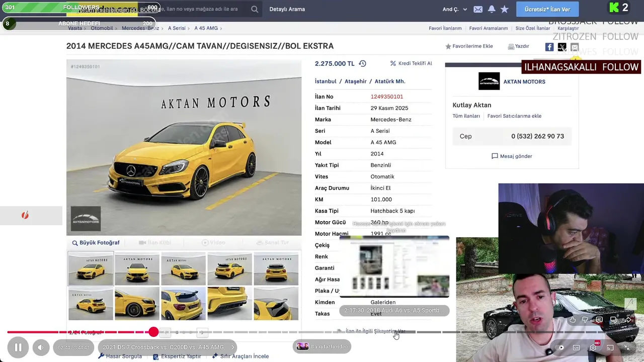Click the Otomobil breadcrumb
Screen dimensions: 644x362
click(x=102, y=28)
